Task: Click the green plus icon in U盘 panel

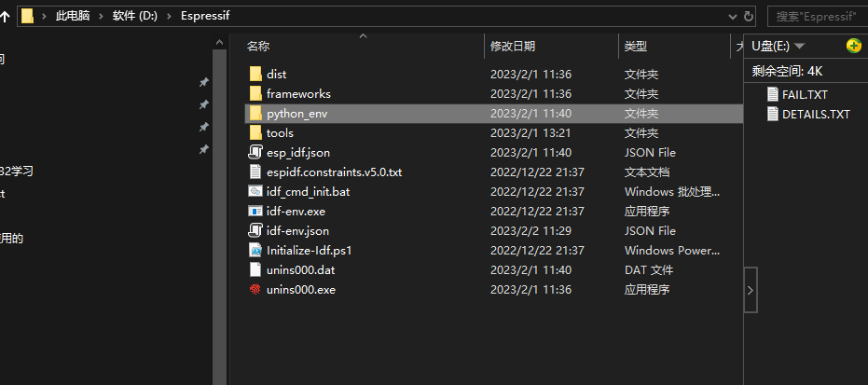Action: (854, 46)
